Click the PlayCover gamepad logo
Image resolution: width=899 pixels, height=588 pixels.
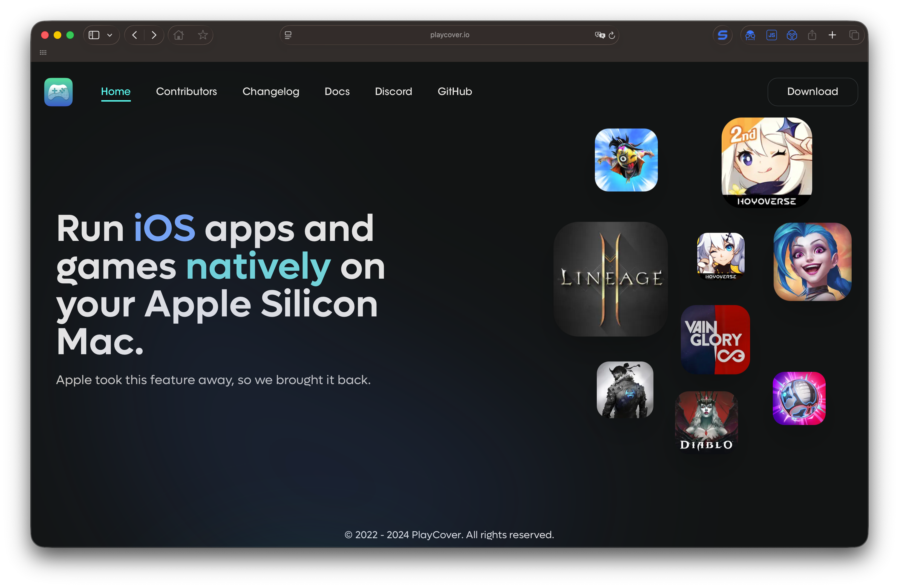coord(58,92)
